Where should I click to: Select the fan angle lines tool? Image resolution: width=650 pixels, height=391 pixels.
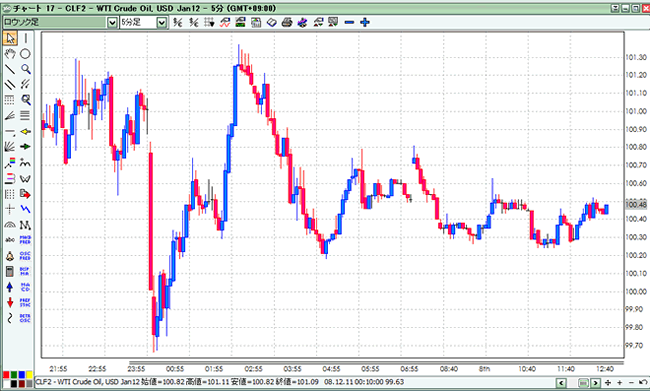(10, 115)
